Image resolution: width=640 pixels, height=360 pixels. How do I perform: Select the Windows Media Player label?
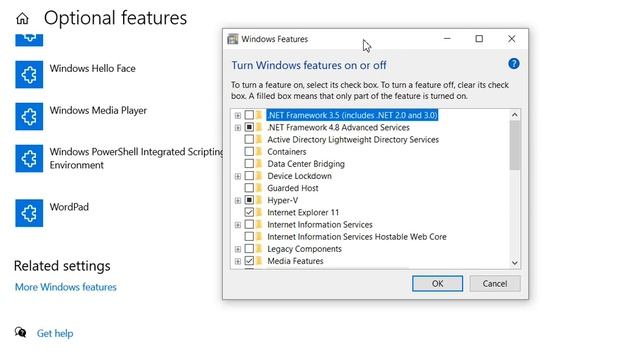coord(98,111)
